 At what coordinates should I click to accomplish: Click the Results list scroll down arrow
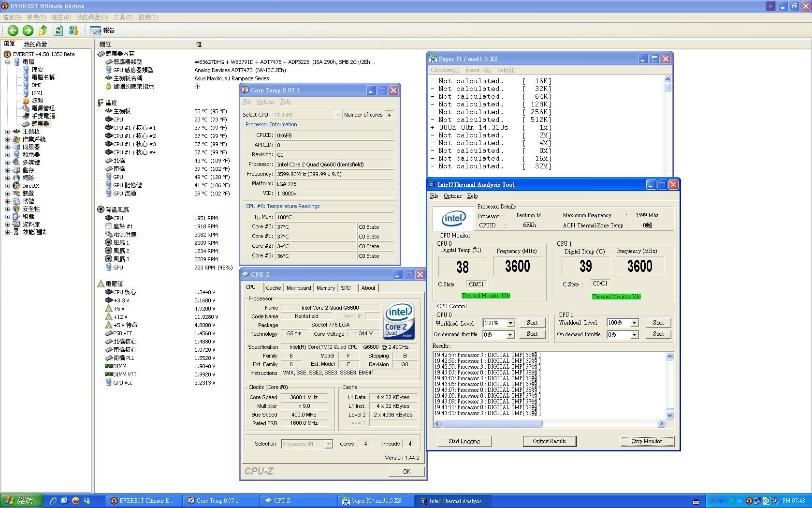669,415
